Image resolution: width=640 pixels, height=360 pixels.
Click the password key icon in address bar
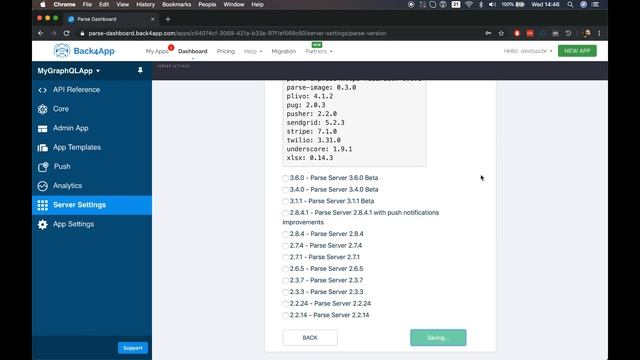488,33
